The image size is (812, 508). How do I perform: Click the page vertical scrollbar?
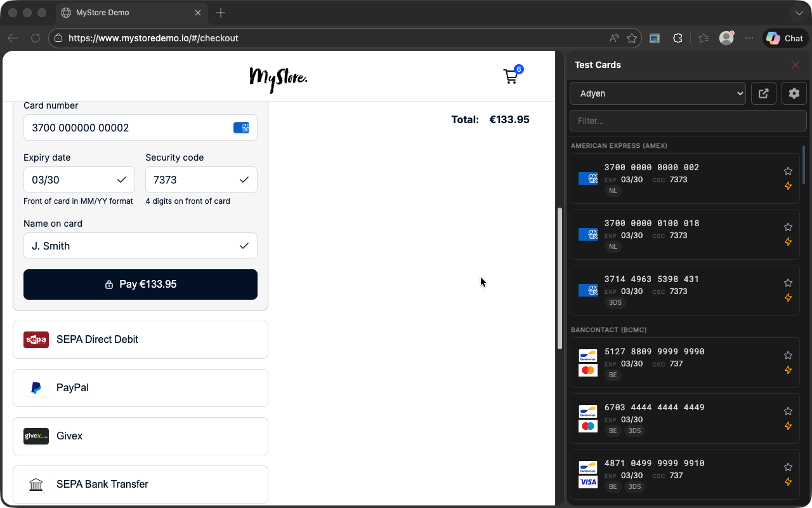(560, 278)
